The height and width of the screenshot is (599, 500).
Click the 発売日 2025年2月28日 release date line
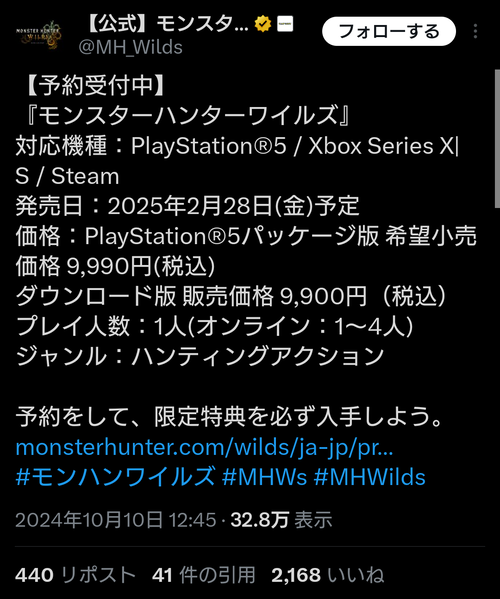(x=188, y=206)
